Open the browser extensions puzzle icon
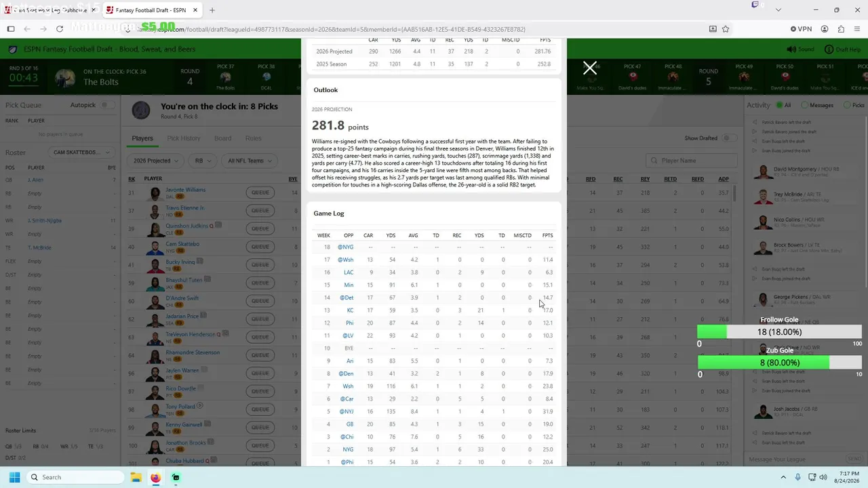The width and height of the screenshot is (868, 488). coord(841,29)
